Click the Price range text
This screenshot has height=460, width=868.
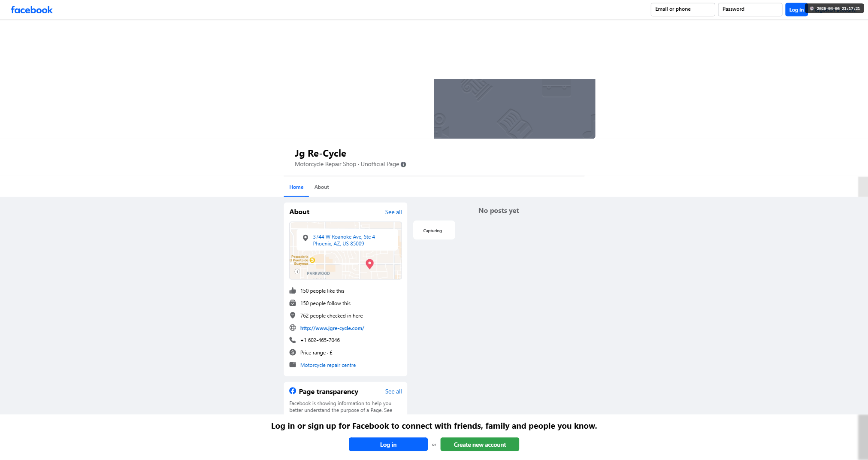click(x=316, y=353)
